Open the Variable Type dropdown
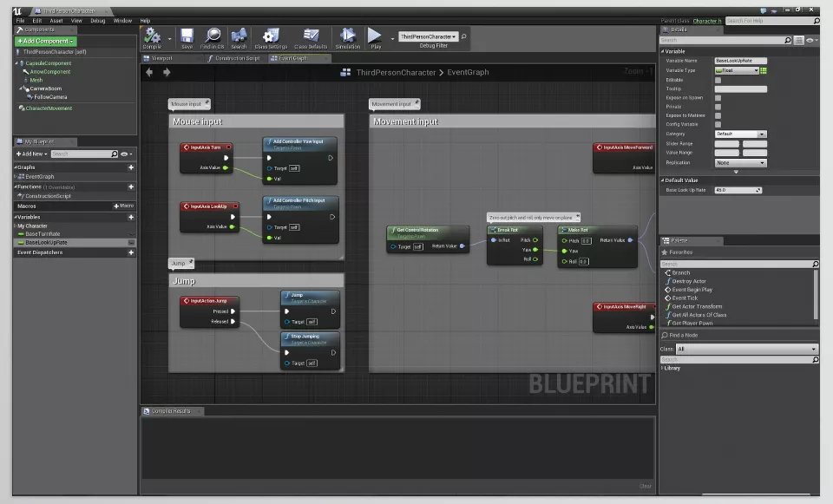The width and height of the screenshot is (833, 504). coord(737,70)
